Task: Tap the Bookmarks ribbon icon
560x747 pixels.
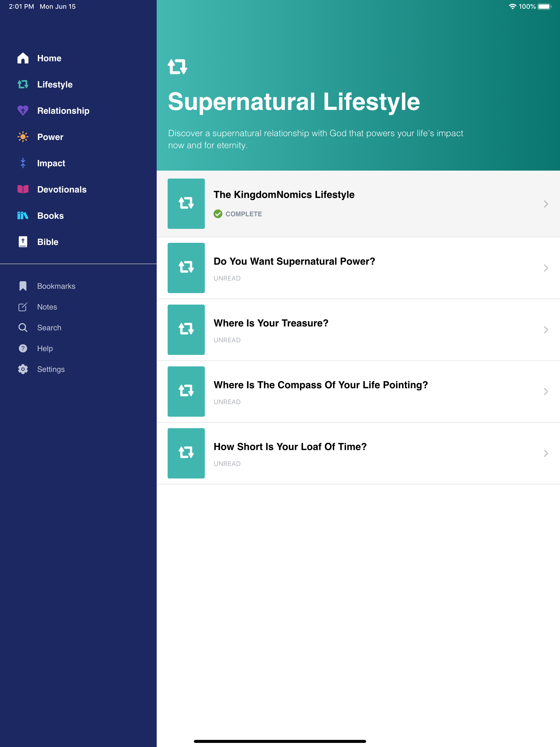Action: tap(23, 286)
